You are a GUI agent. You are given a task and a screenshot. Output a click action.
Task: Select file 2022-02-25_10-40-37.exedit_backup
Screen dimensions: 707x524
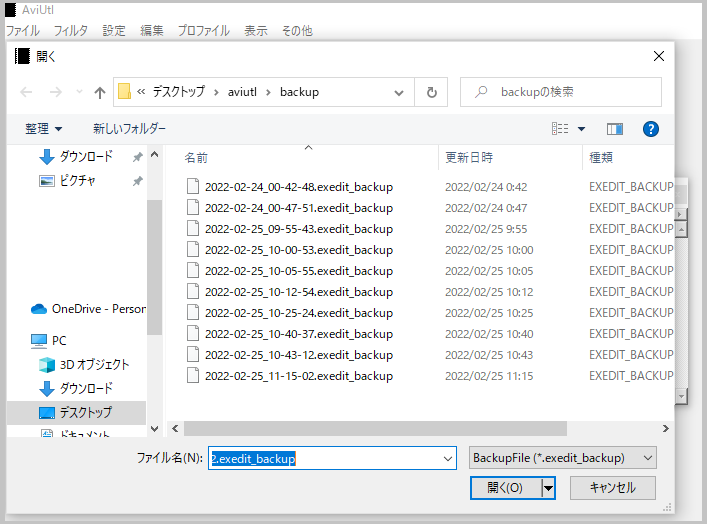click(299, 334)
